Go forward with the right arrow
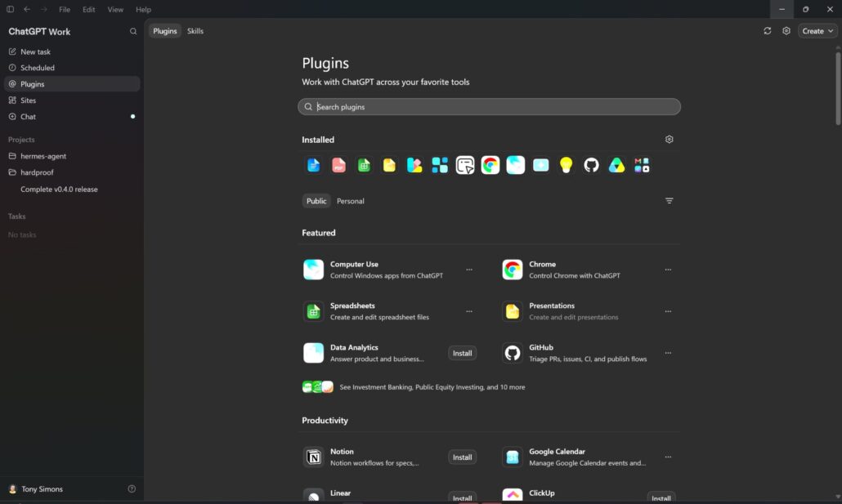 point(44,9)
